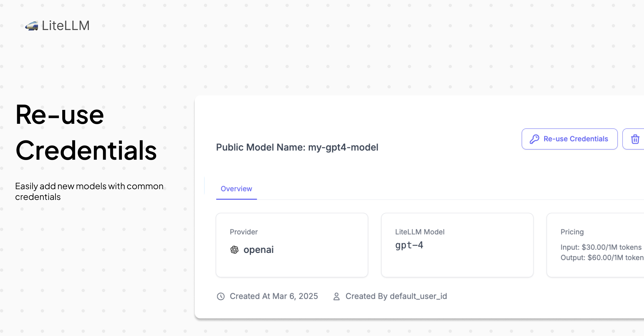Image resolution: width=644 pixels, height=336 pixels.
Task: Click the Public Model Name my-gpt4-model heading
Action: [297, 147]
